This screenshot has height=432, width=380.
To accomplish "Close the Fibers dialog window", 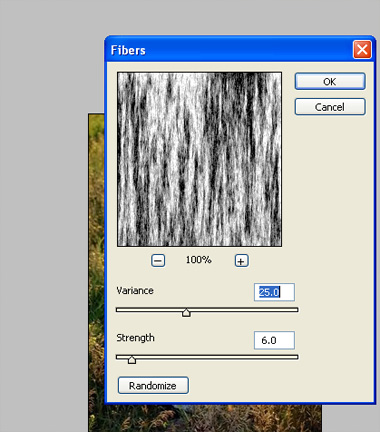I will 362,50.
